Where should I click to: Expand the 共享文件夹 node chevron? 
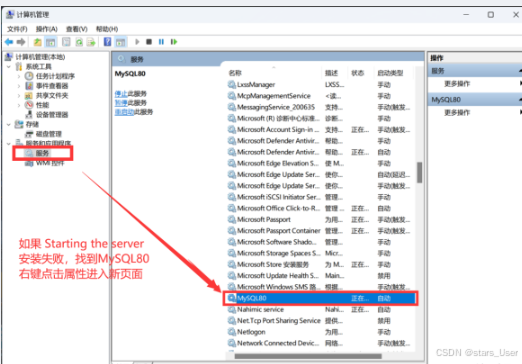(x=19, y=96)
